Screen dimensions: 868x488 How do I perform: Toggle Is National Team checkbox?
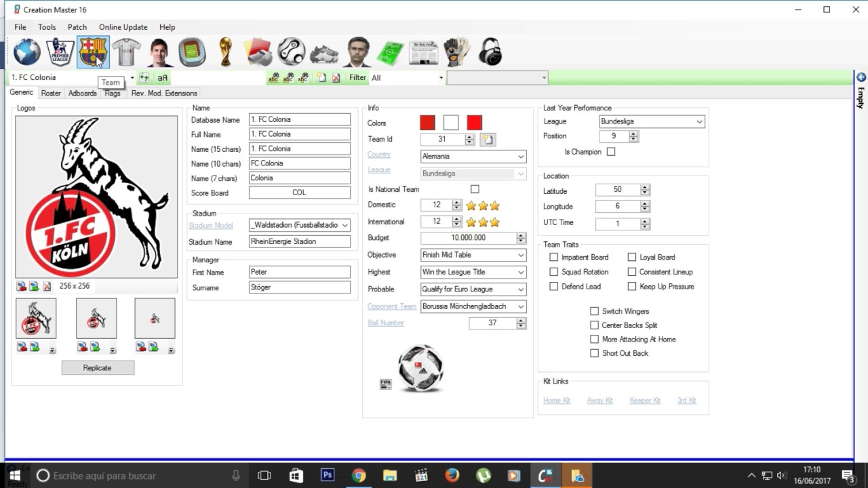(x=475, y=189)
